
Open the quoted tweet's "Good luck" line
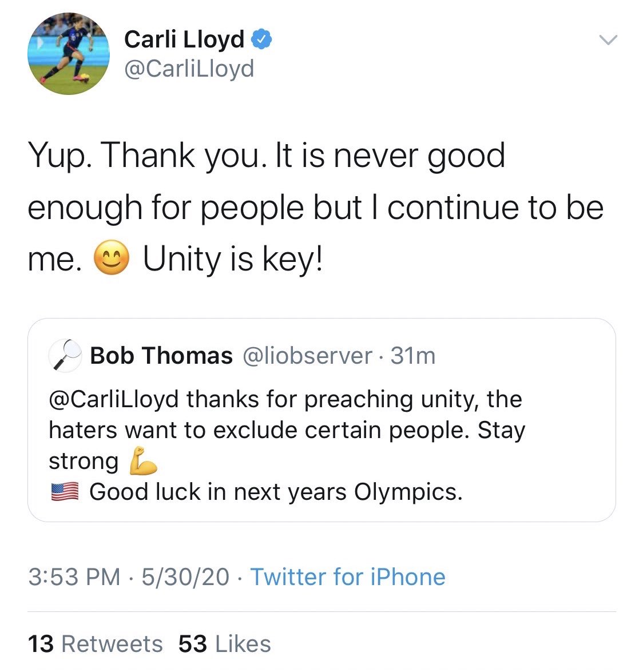[276, 492]
